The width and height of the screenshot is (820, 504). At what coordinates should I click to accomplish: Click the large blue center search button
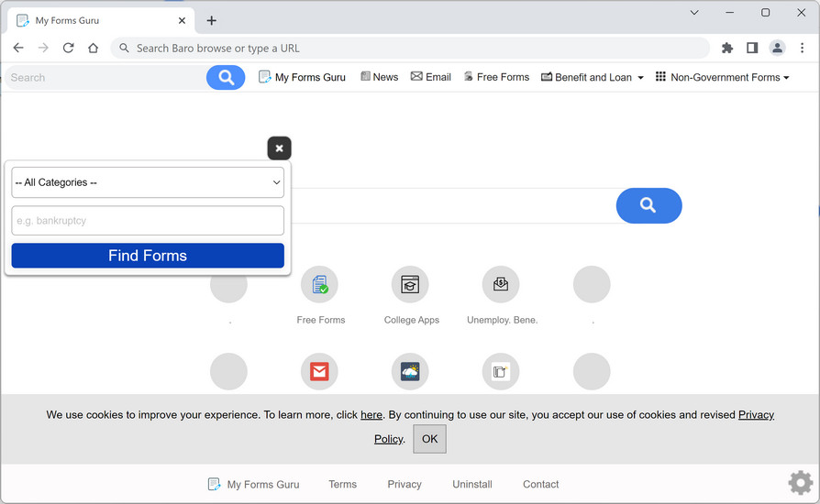coord(648,205)
